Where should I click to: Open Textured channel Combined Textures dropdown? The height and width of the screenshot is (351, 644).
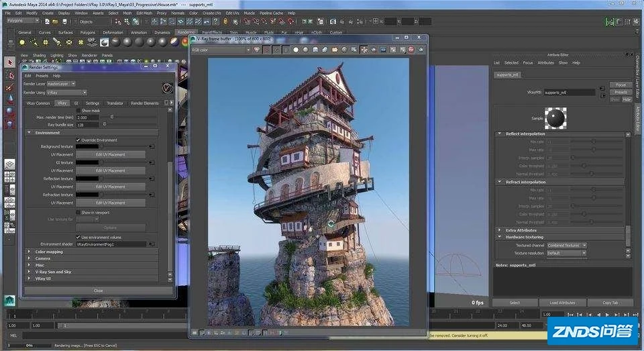566,246
